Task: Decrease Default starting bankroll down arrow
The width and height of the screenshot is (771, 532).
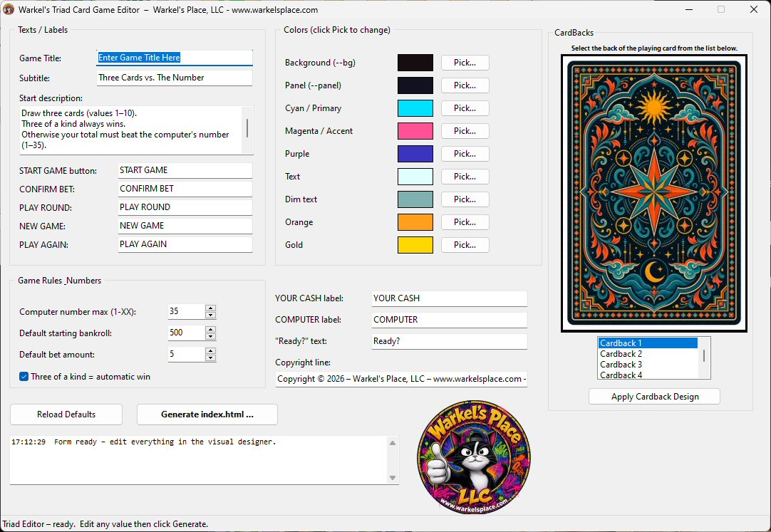Action: 210,336
